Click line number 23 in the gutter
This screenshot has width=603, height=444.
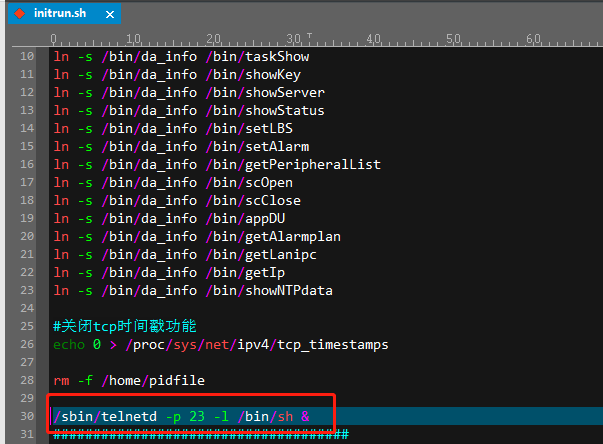[x=26, y=290]
